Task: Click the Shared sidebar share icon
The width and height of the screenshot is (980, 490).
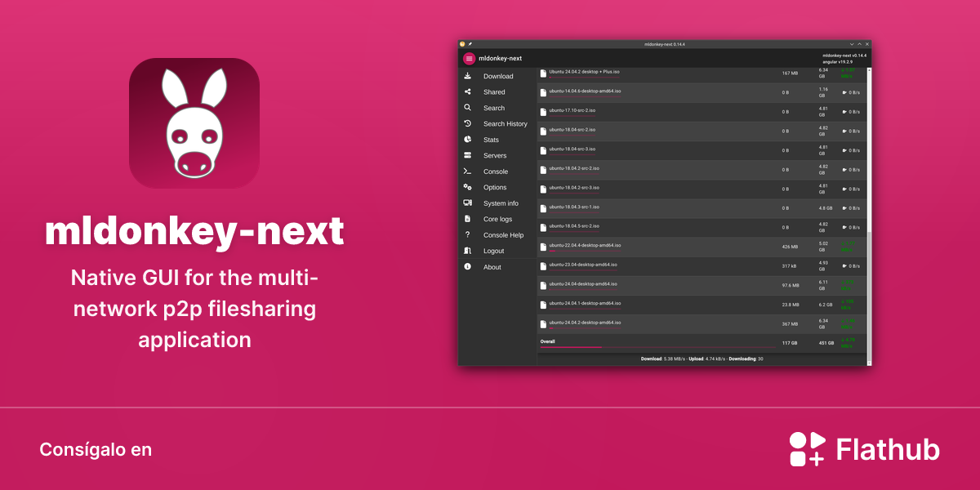Action: click(x=467, y=91)
